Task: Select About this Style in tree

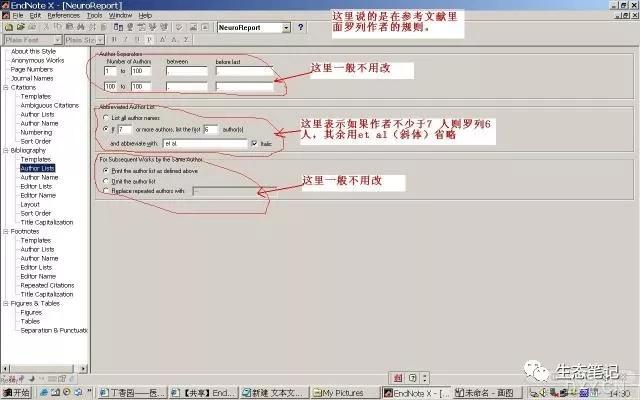Action: tap(33, 51)
